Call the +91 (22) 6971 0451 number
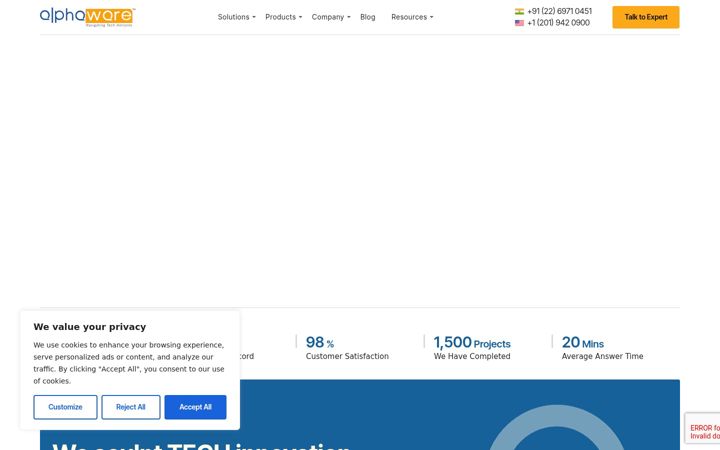Screen dimensions: 720x450 559,11
